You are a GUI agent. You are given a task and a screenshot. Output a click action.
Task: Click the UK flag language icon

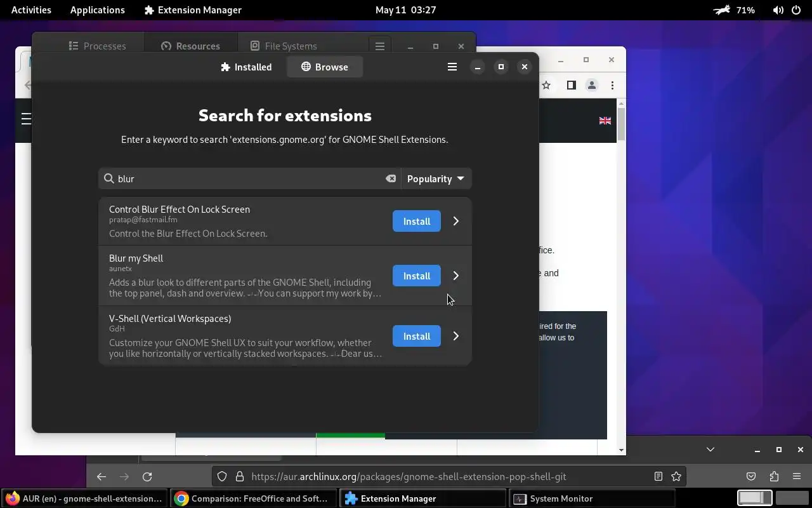[x=605, y=121]
